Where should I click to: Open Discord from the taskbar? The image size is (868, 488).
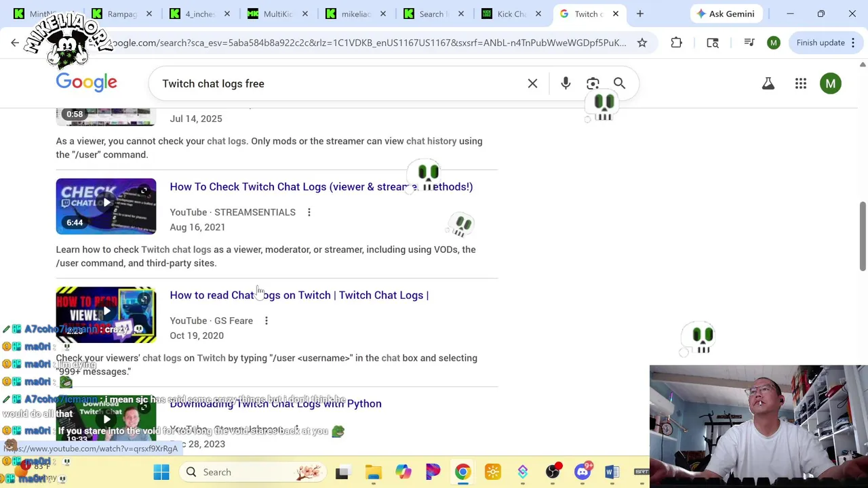(583, 472)
